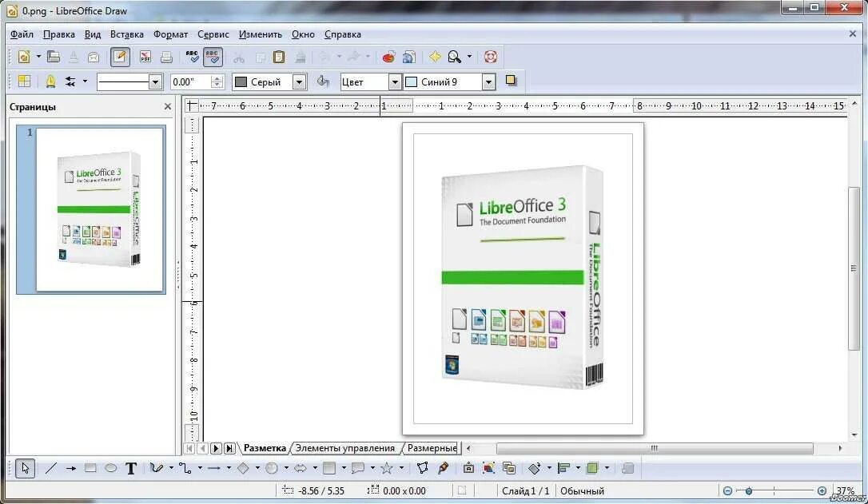Select the Line ends with arrow tool
Image resolution: width=868 pixels, height=504 pixels.
point(70,469)
